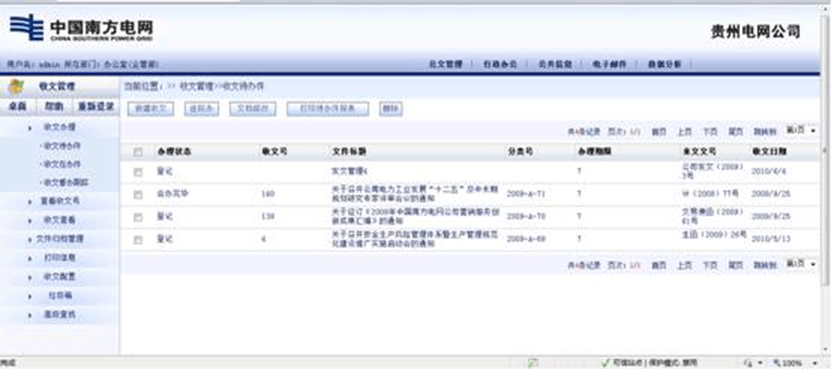Click the magnifier zoom icon in status bar
831x369 pixels.
click(x=776, y=364)
